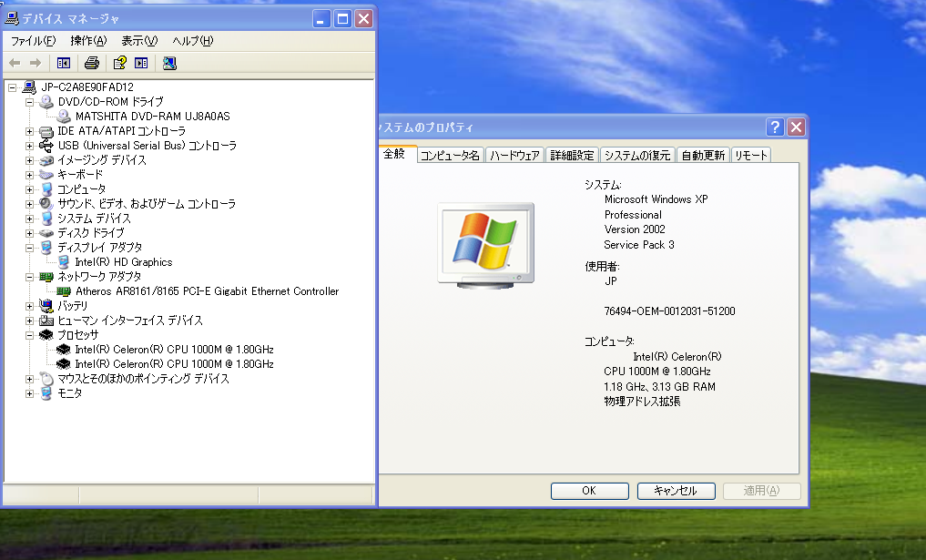
Task: Open the ファイル(F) menu
Action: [x=33, y=41]
